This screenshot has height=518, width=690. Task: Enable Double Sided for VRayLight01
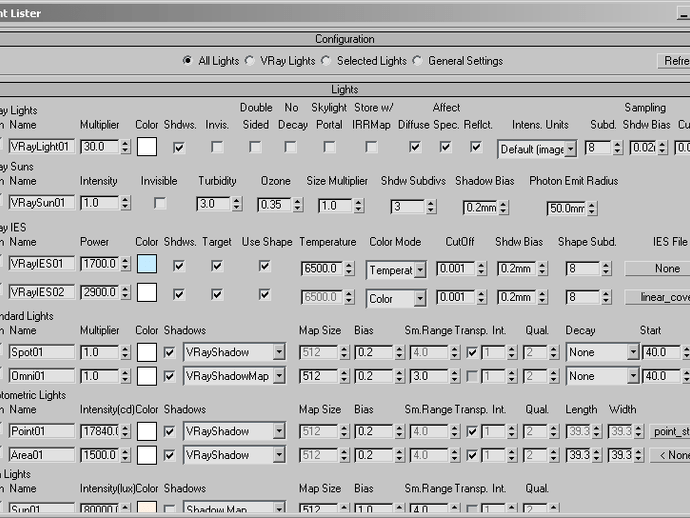pos(255,147)
